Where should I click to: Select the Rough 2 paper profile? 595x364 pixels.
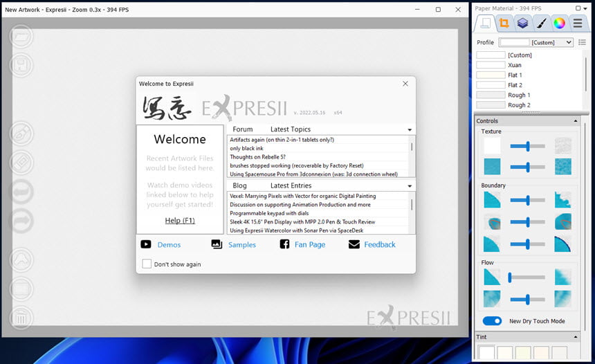[x=528, y=104]
